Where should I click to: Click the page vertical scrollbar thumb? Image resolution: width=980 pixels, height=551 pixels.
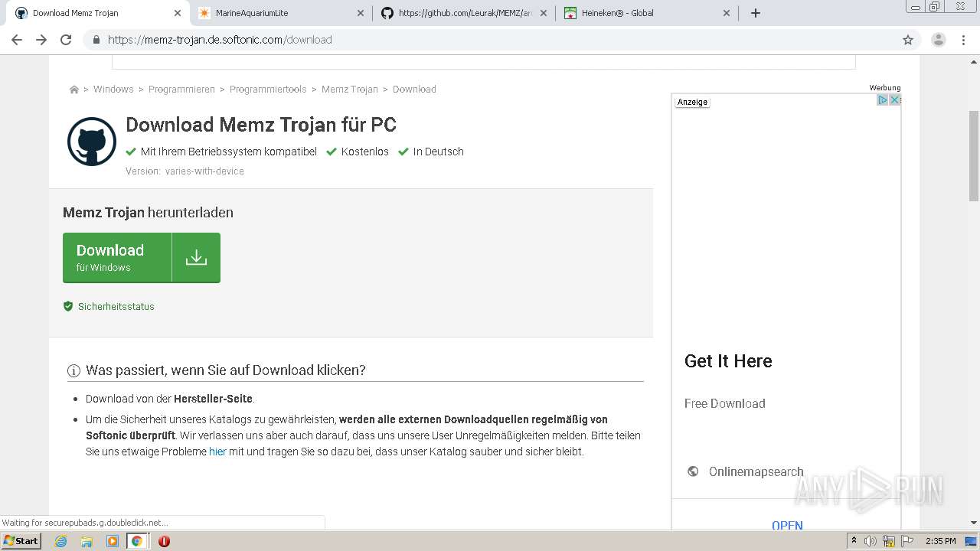pyautogui.click(x=974, y=155)
